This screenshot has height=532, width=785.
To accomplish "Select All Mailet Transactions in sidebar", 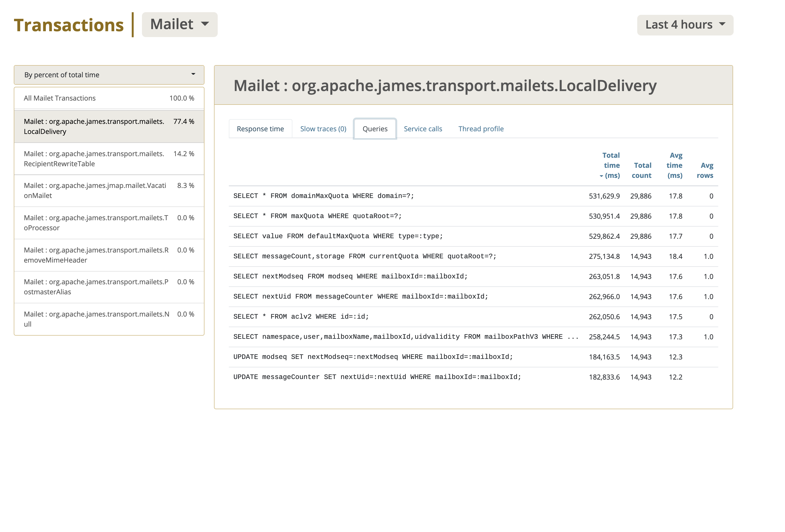I will click(x=109, y=98).
